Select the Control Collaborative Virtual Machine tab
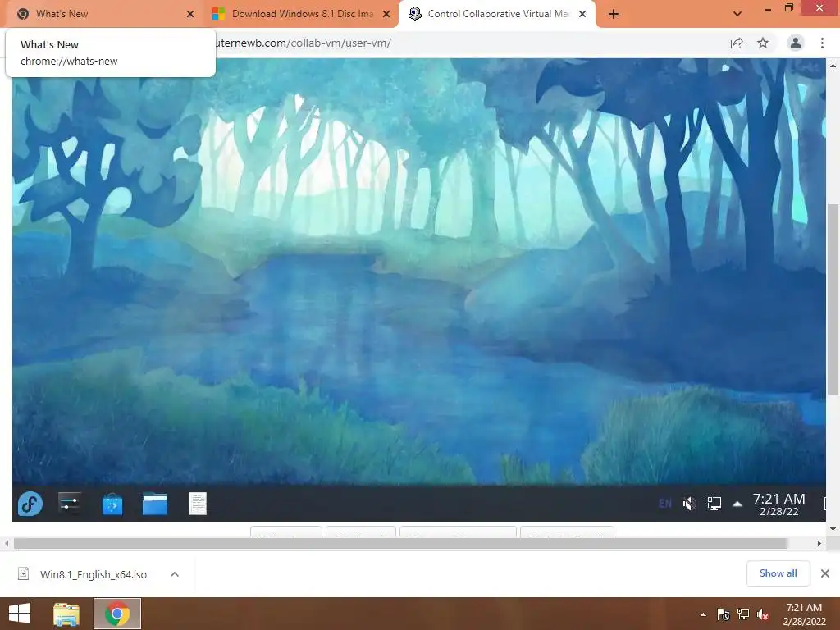 pos(499,14)
